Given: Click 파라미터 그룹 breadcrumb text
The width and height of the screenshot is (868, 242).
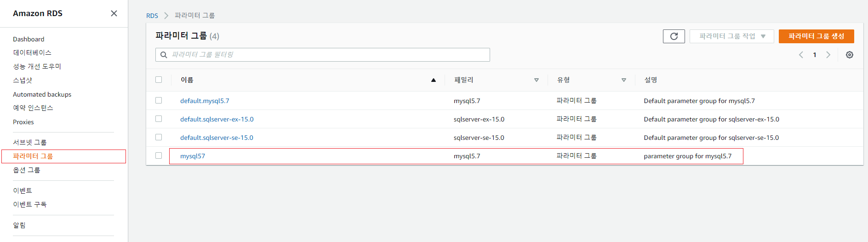Looking at the screenshot, I should pyautogui.click(x=194, y=16).
